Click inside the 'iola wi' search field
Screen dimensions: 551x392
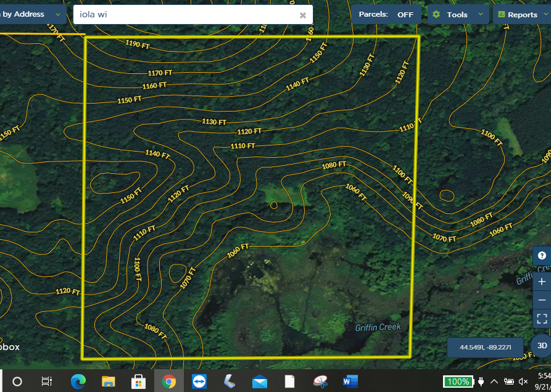[185, 15]
